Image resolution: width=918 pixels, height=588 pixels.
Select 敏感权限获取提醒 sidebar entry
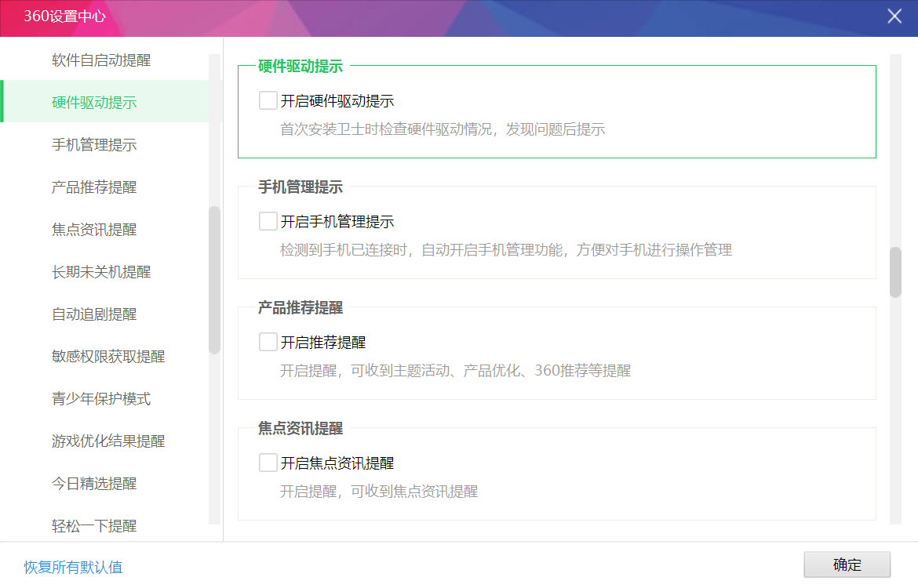click(x=108, y=357)
